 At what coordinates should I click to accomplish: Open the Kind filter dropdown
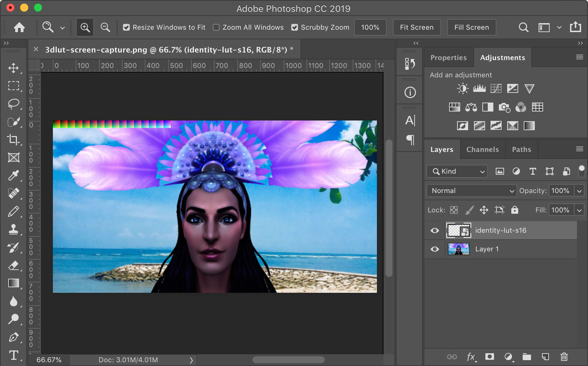pyautogui.click(x=456, y=171)
